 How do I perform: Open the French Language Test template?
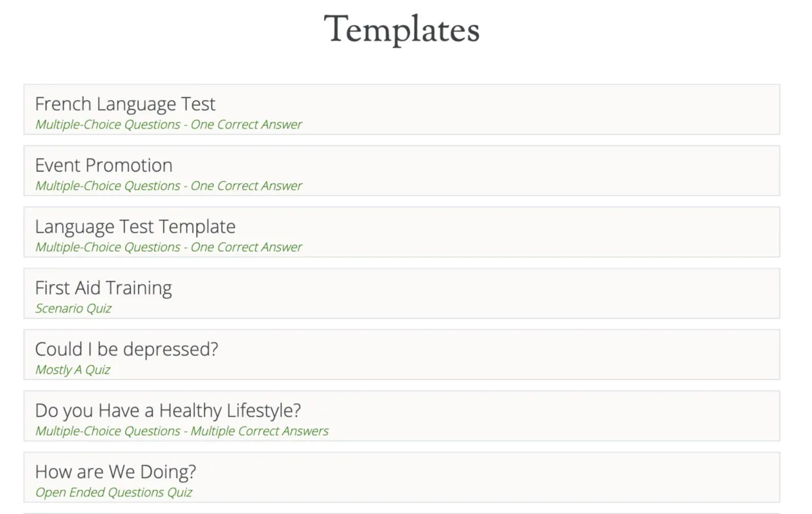click(125, 104)
